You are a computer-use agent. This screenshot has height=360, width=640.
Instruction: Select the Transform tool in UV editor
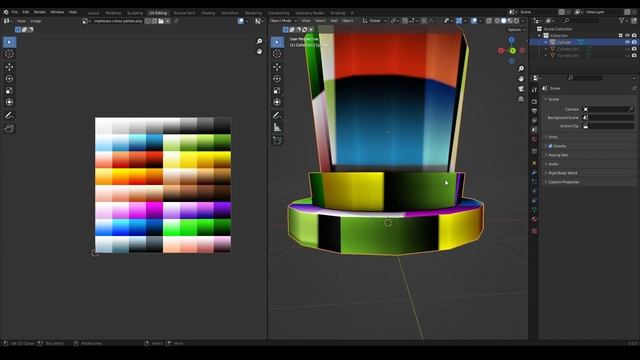tap(9, 102)
